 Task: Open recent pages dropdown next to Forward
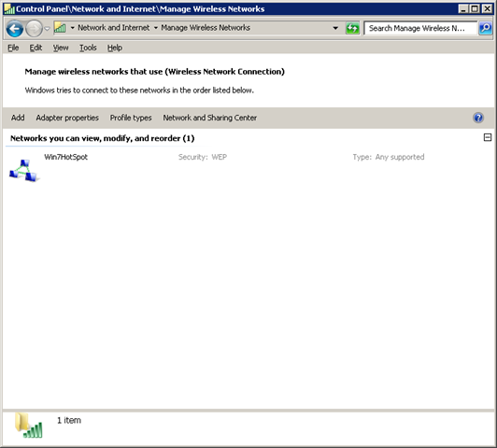[47, 29]
